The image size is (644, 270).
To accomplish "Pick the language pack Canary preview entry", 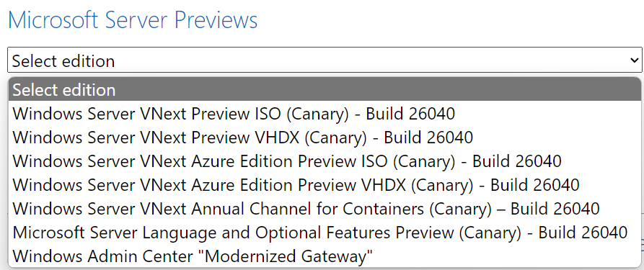I will [x=325, y=233].
